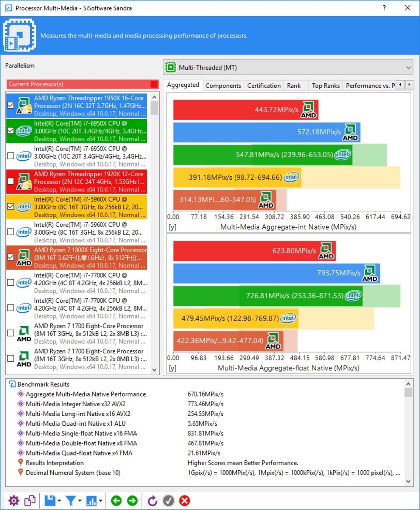Click the Decimal Numeral System lightbulb icon
This screenshot has width=420, height=510.
point(21,472)
